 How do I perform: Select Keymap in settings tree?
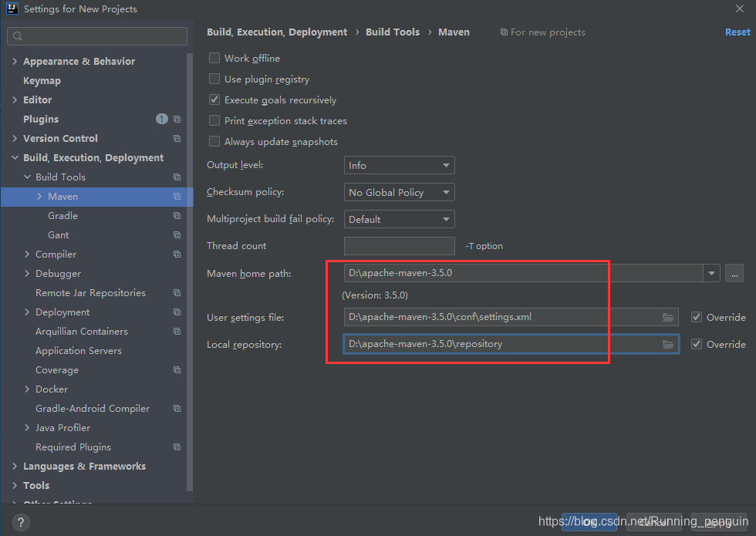[x=42, y=80]
